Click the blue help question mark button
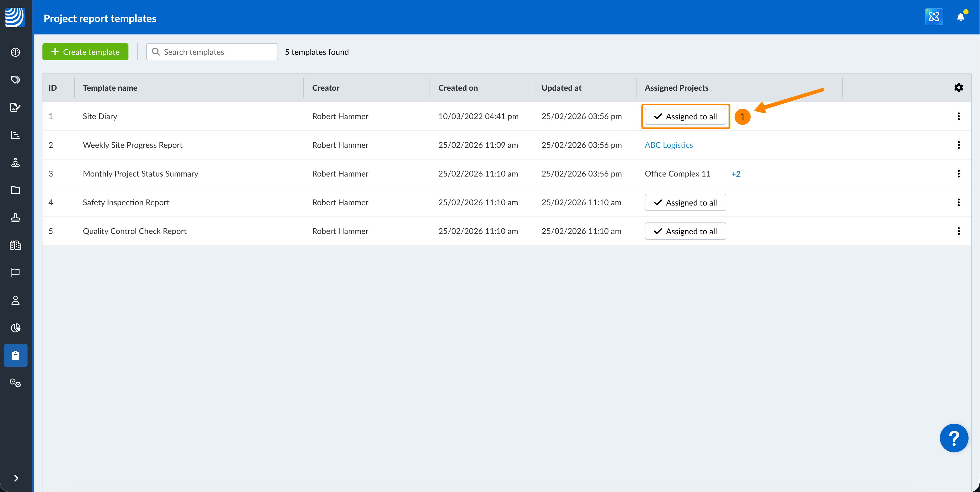This screenshot has width=980, height=492. click(953, 438)
